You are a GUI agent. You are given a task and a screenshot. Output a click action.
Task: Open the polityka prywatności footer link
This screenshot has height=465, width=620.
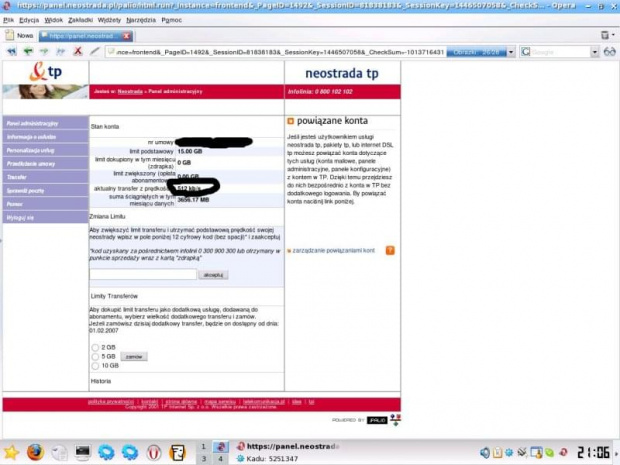[x=111, y=402]
